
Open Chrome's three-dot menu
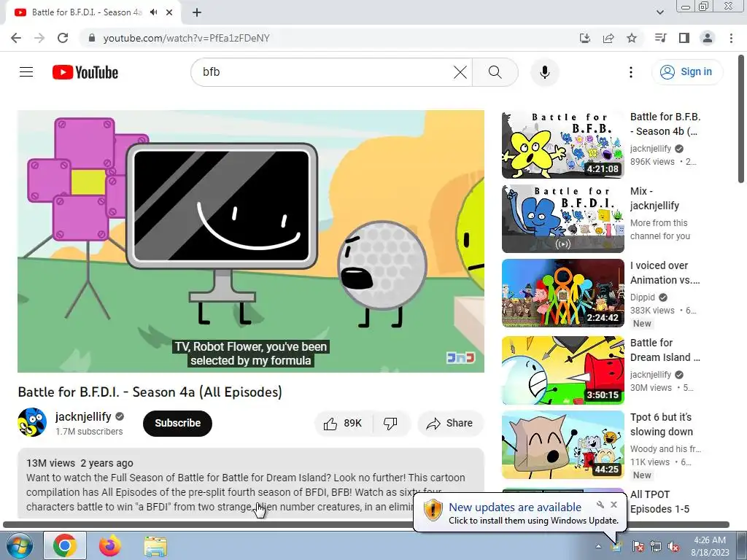731,38
